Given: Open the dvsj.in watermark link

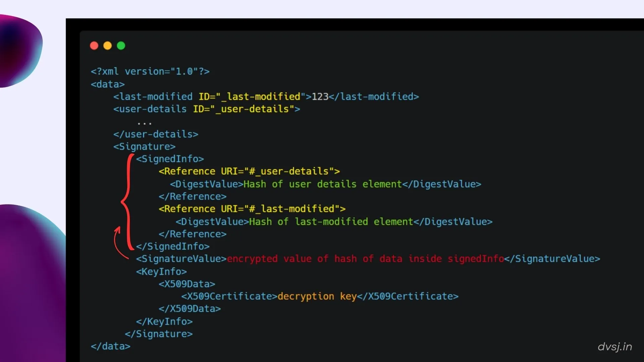Looking at the screenshot, I should coord(615,347).
